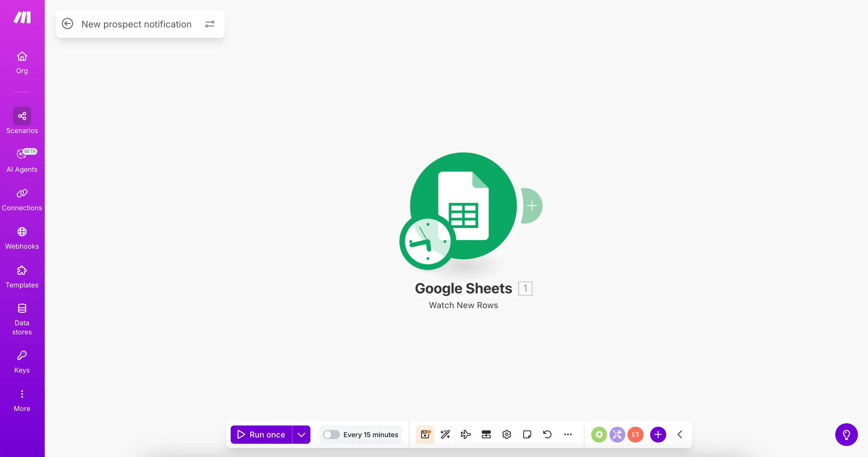This screenshot has width=868, height=457.
Task: Open the Webhooks page
Action: 22,238
